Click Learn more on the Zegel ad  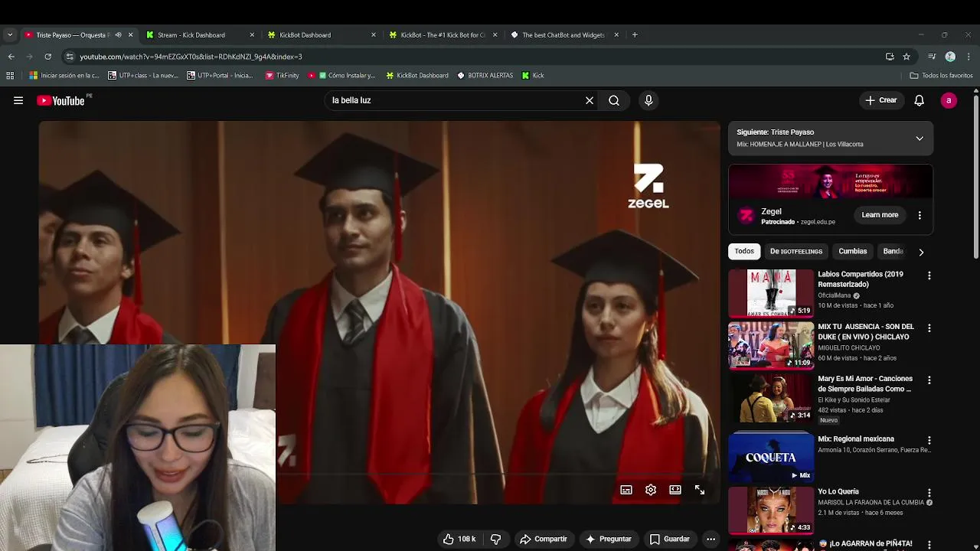point(880,215)
